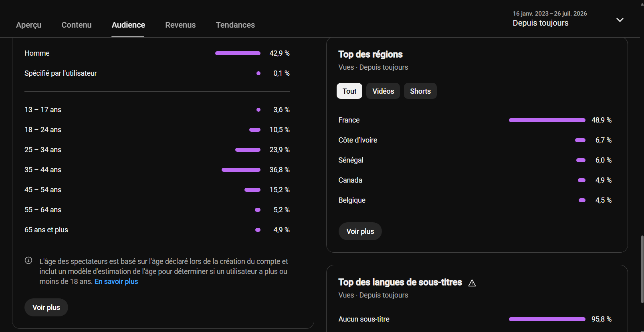
Task: Click the France percentage bar
Action: pyautogui.click(x=547, y=120)
